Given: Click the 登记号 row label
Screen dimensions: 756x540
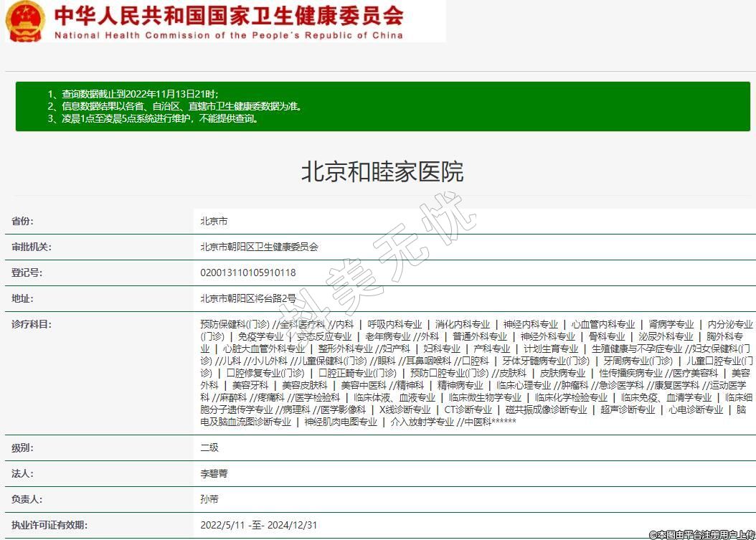Looking at the screenshot, I should (27, 273).
